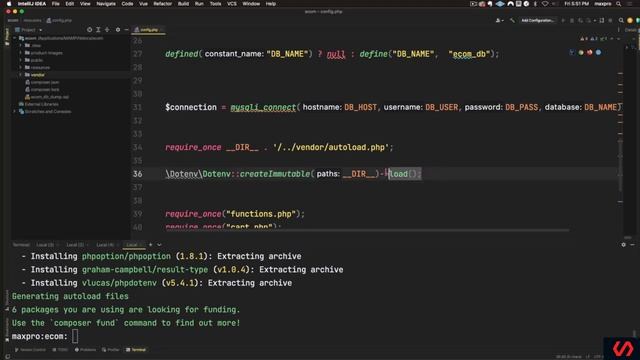Click the collapse all icon in Project panel
Viewport: 640px width, 360px height.
(107, 30)
